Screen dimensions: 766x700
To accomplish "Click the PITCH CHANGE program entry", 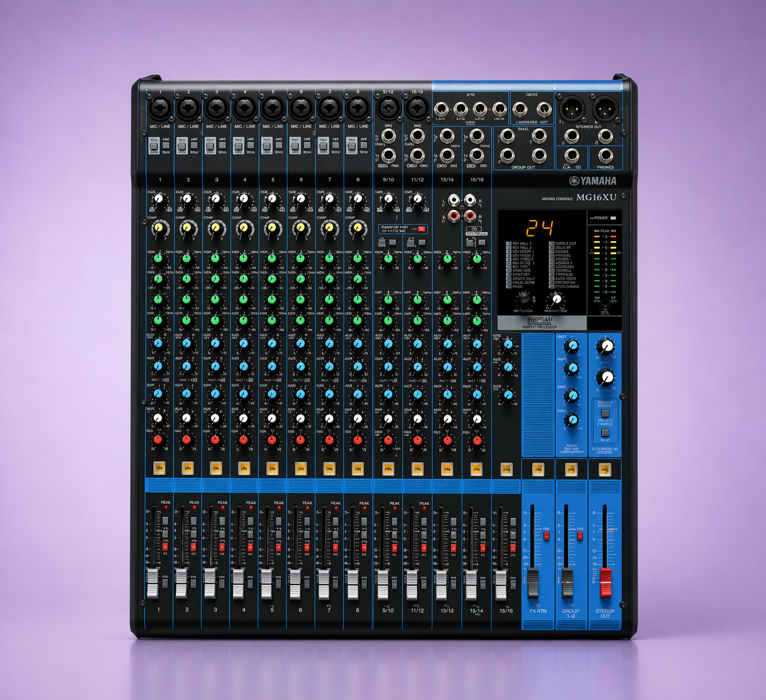I will (x=566, y=287).
